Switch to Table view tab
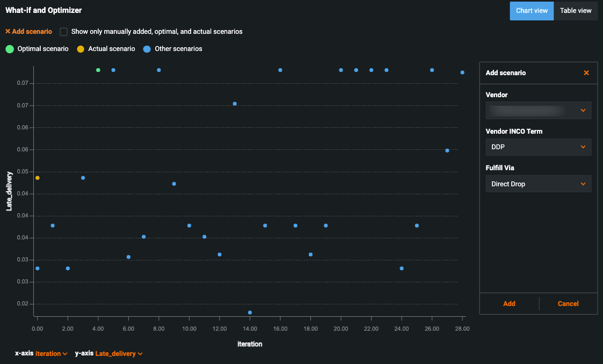Screen dimensions: 603x364 tap(576, 11)
